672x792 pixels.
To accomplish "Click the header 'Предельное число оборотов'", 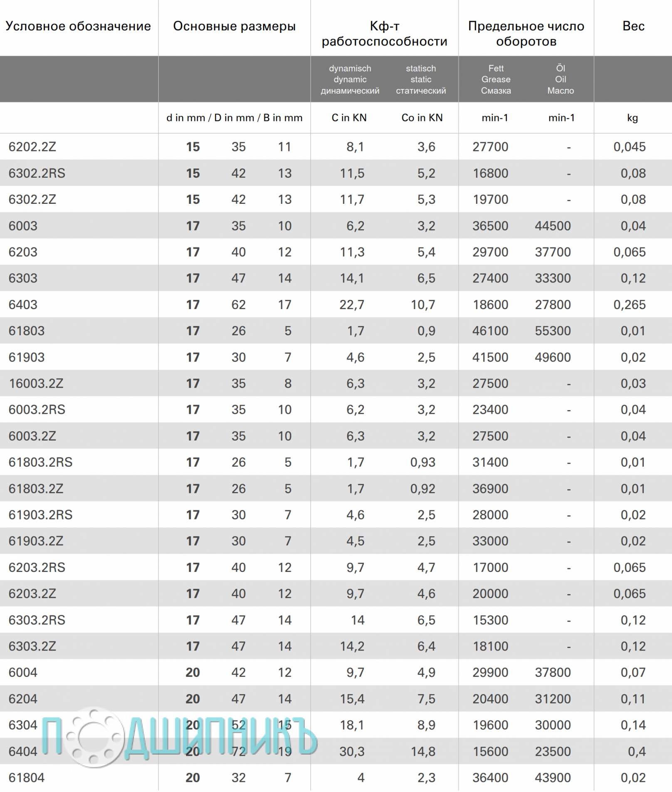I will (x=526, y=34).
